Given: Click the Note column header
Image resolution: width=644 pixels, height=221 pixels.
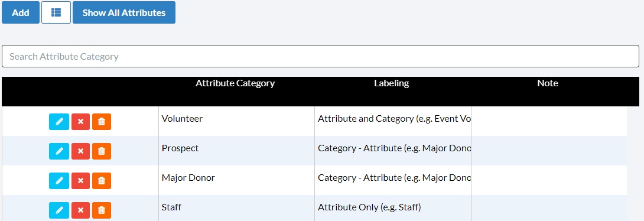Looking at the screenshot, I should pos(548,83).
